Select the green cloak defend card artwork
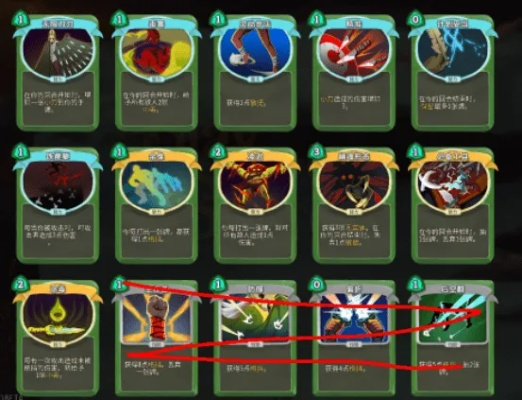Screen dimensions: 522x400 (x=255, y=319)
